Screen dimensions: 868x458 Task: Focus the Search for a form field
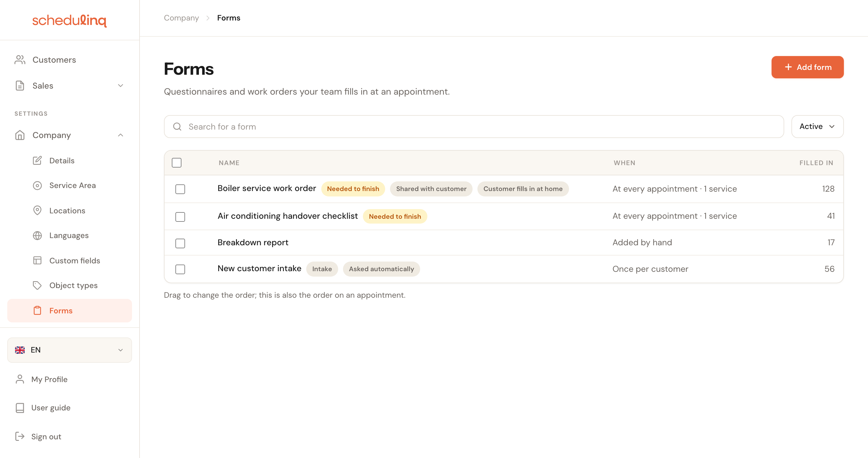point(474,127)
